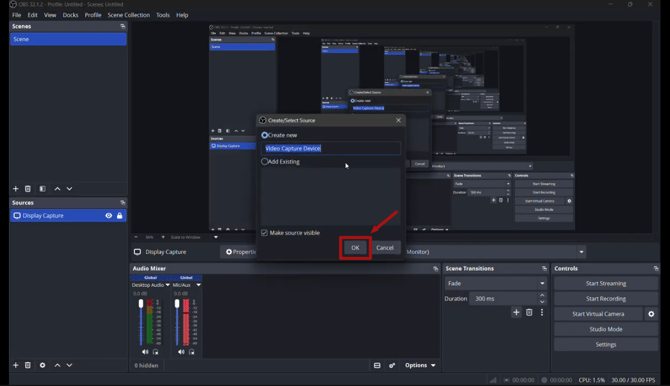This screenshot has width=670, height=386.
Task: Switch audio mixer layout icon
Action: 377,365
